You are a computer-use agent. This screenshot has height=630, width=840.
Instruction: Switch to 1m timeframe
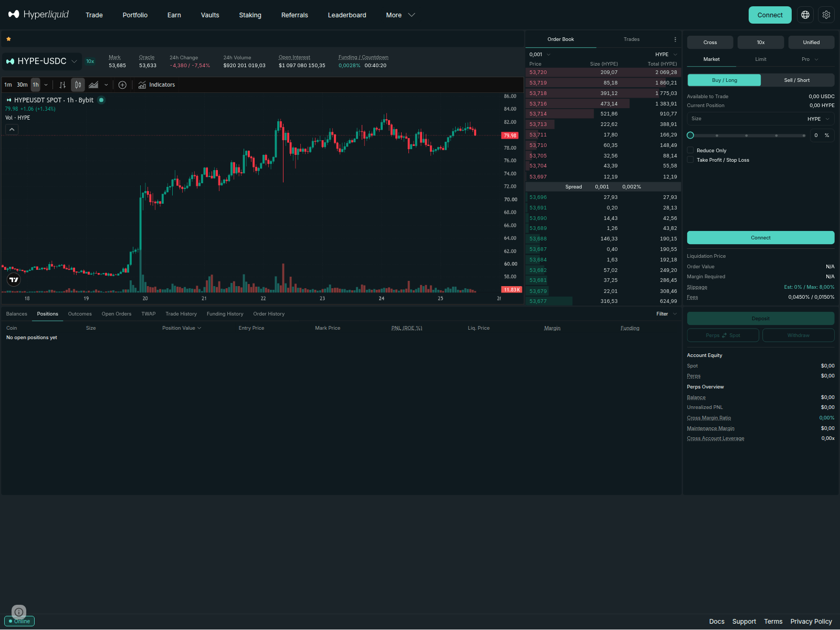point(8,85)
